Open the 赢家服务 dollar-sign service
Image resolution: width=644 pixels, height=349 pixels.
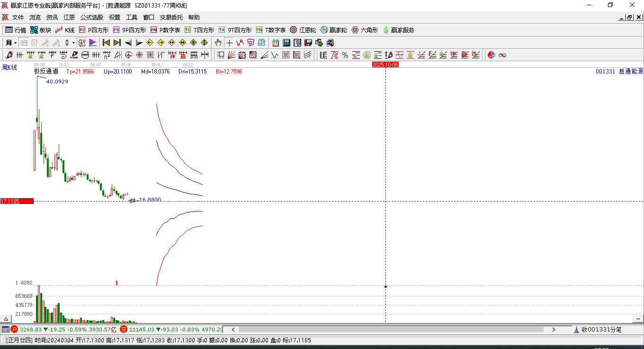[398, 30]
